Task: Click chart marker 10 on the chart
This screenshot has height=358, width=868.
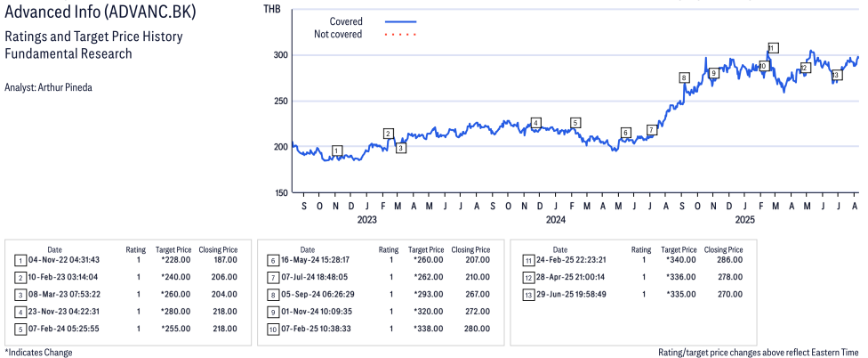Action: (763, 66)
